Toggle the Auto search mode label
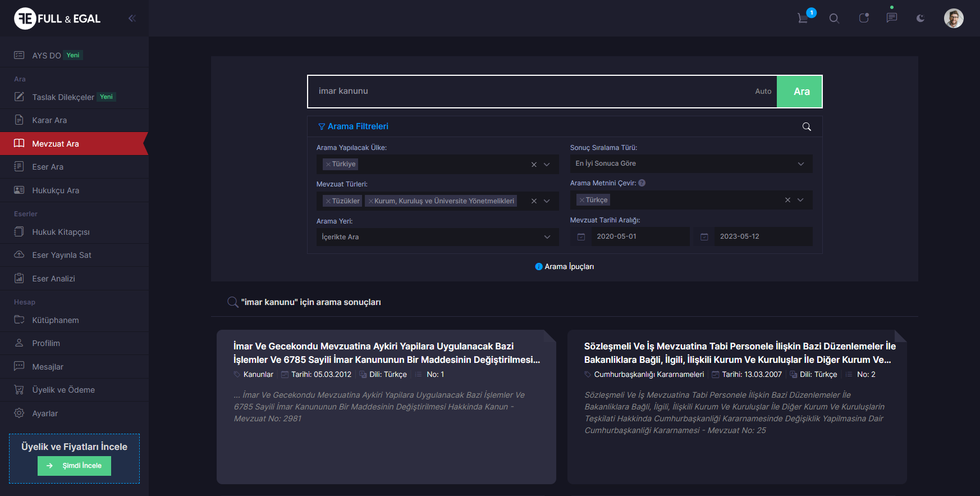This screenshot has height=496, width=980. [x=763, y=92]
